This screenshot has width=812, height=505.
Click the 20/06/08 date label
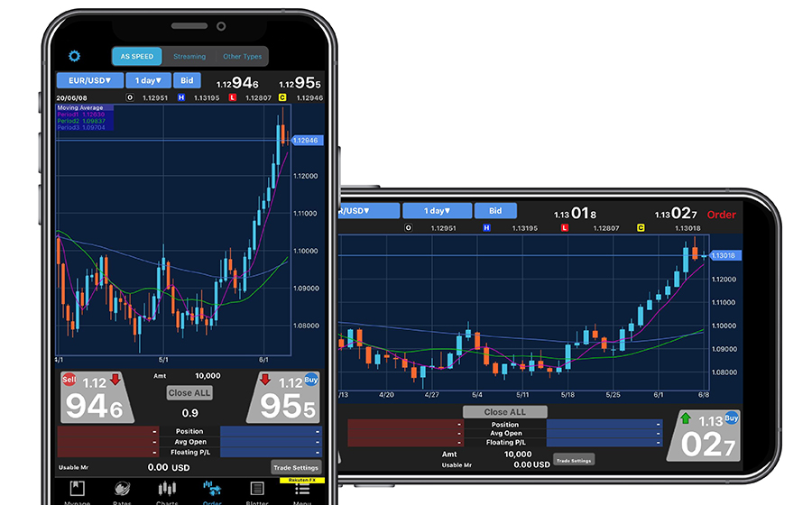point(71,97)
